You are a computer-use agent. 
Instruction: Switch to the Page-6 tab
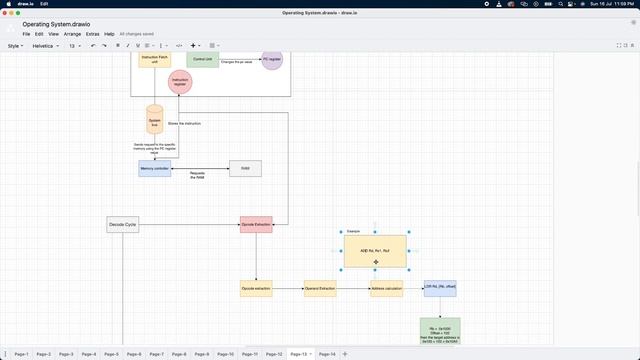[134, 354]
